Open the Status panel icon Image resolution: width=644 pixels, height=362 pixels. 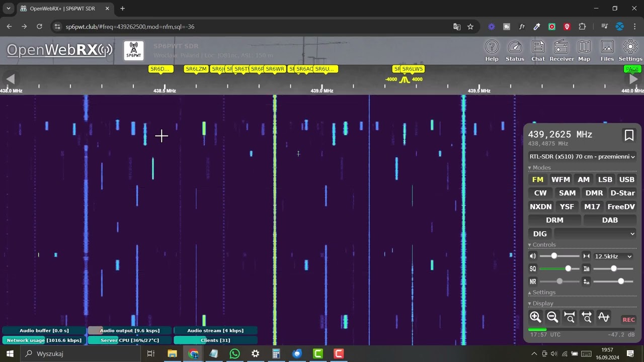click(x=515, y=51)
